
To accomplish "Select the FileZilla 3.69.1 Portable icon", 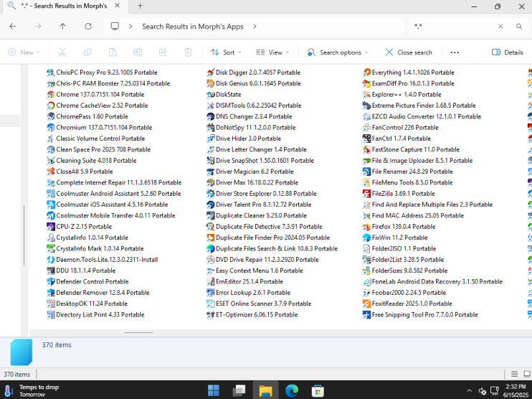I will coord(366,194).
